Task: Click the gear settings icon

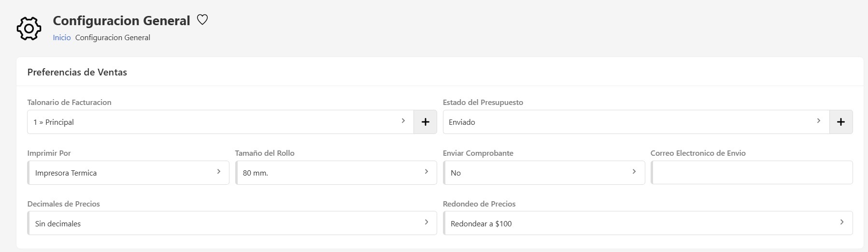Action: tap(29, 29)
